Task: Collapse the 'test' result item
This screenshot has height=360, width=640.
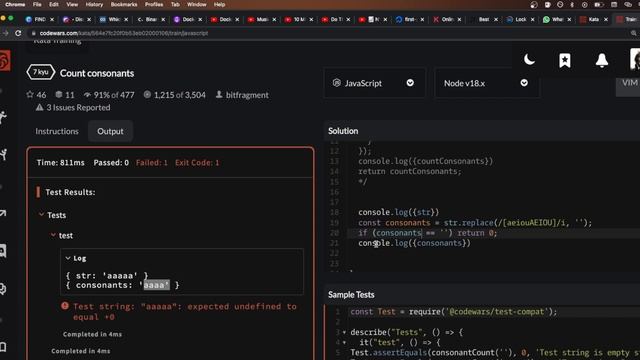Action: point(53,235)
